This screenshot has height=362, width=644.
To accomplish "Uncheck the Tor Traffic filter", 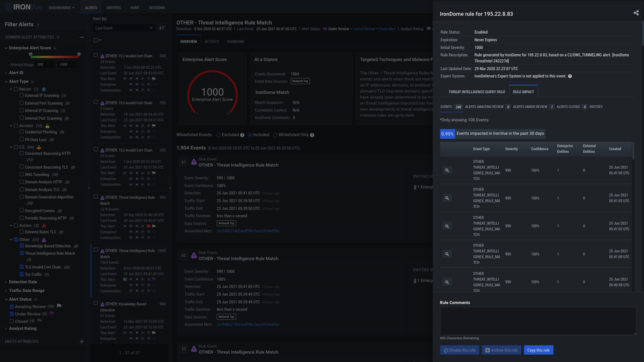I will pos(22,274).
